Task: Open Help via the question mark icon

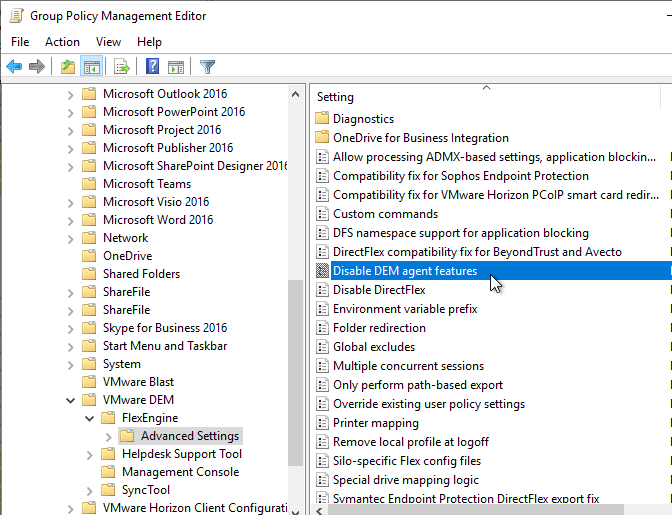Action: point(153,66)
